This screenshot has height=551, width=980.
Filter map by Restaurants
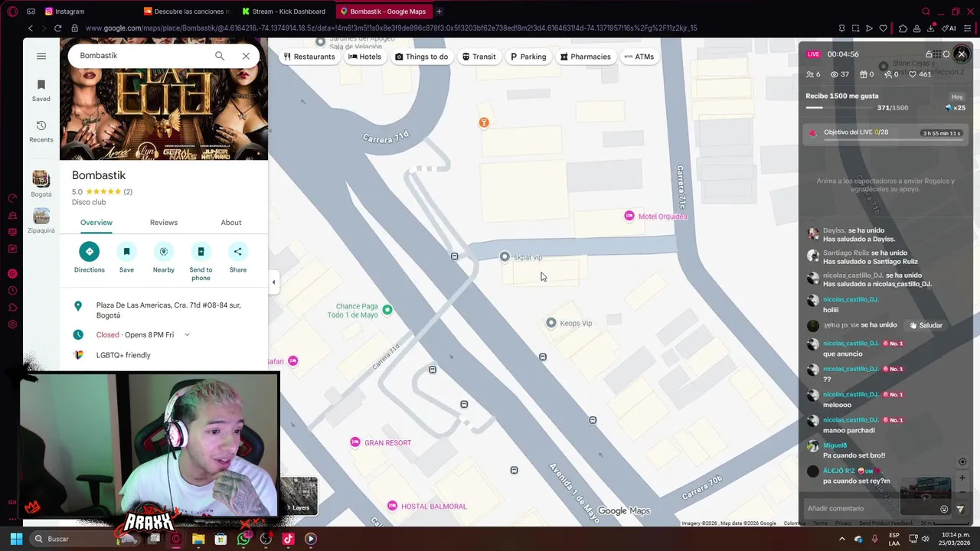(x=309, y=57)
